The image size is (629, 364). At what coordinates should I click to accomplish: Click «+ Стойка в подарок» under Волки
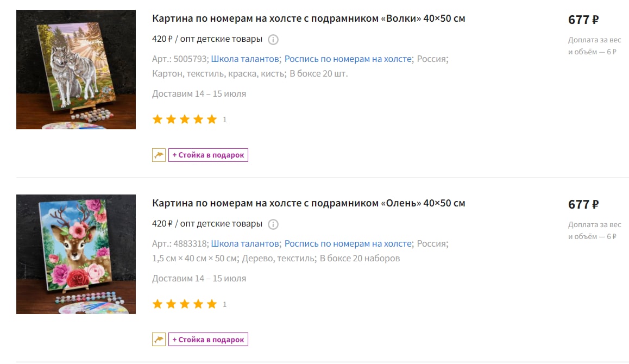click(x=208, y=155)
